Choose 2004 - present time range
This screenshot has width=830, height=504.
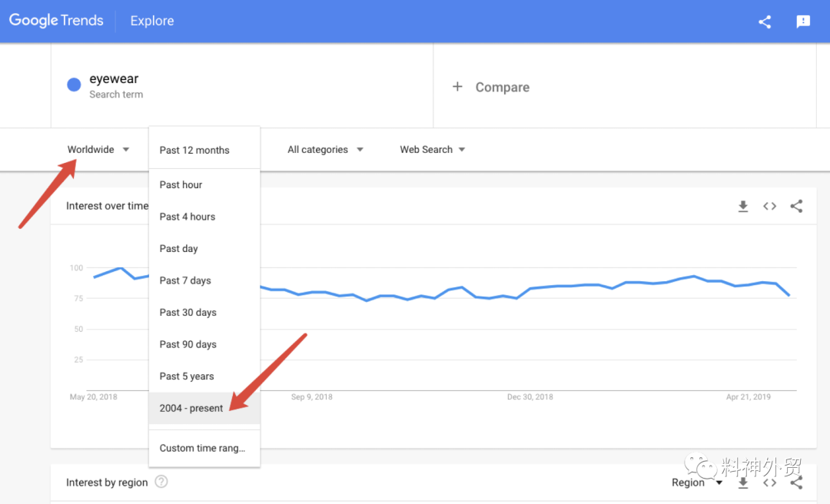tap(191, 408)
